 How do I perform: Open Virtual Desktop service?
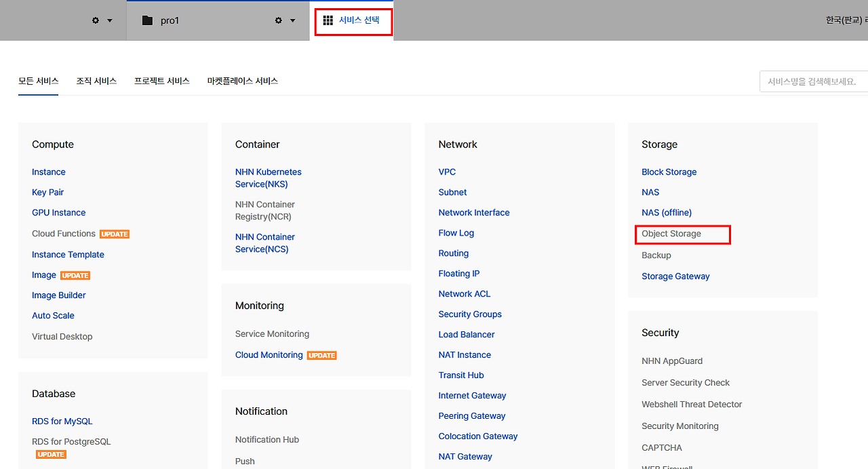[x=62, y=337]
